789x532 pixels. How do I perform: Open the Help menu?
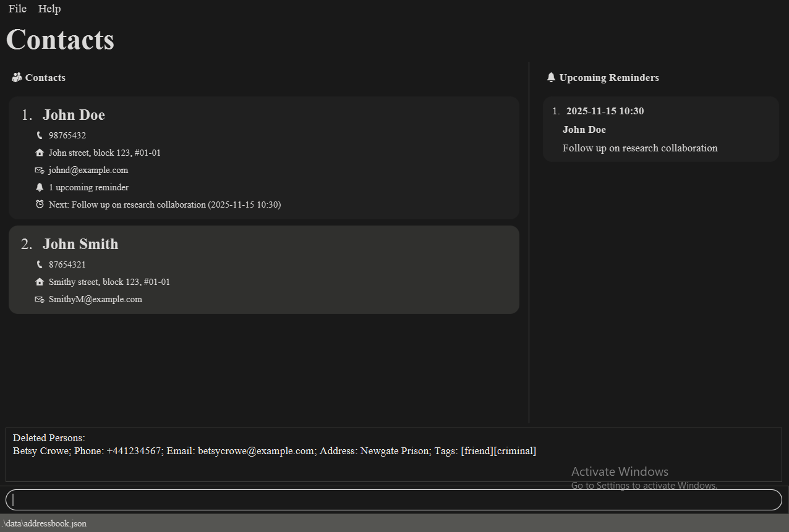click(49, 9)
